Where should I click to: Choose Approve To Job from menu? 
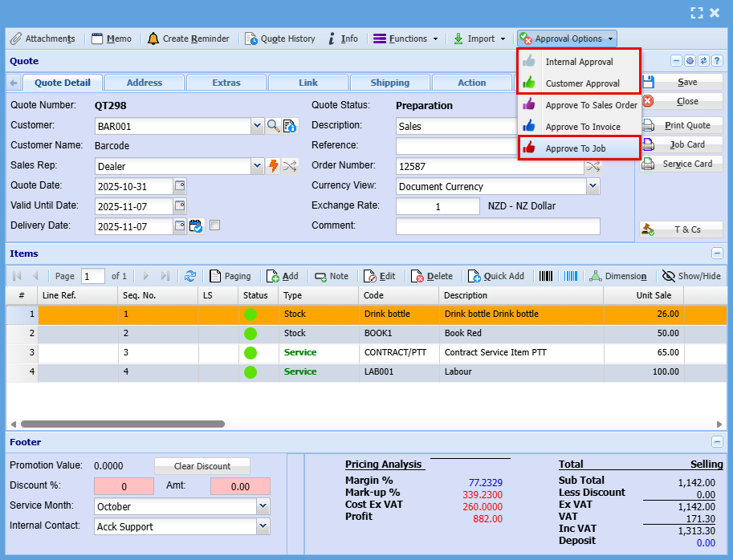575,148
